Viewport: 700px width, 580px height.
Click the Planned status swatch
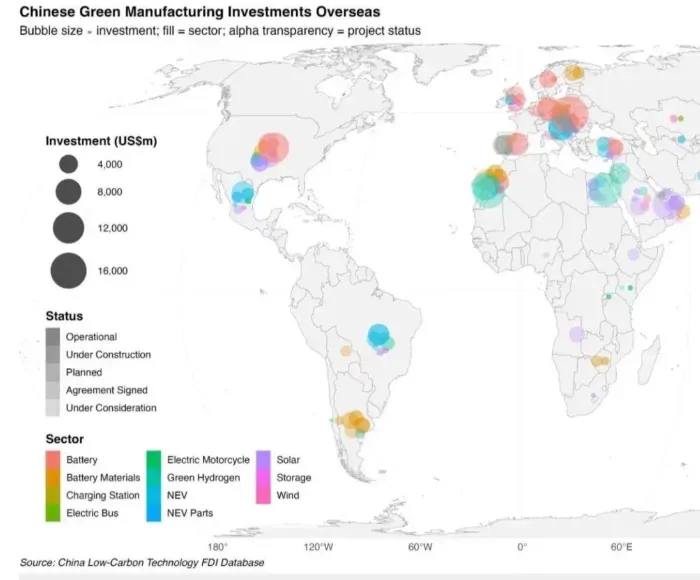pyautogui.click(x=53, y=372)
